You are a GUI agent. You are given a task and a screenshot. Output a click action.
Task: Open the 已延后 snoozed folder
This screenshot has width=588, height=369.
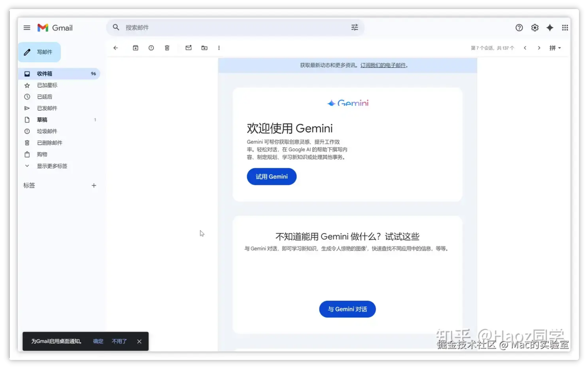[x=59, y=97]
